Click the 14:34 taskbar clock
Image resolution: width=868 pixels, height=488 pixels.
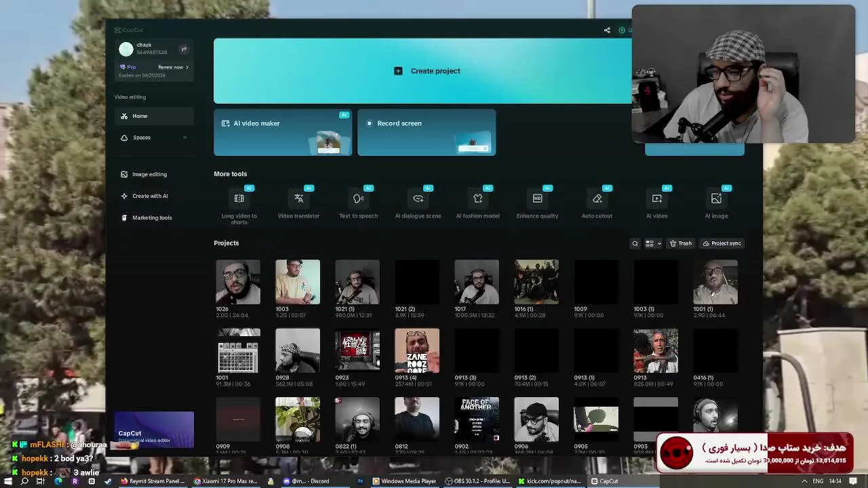click(835, 481)
